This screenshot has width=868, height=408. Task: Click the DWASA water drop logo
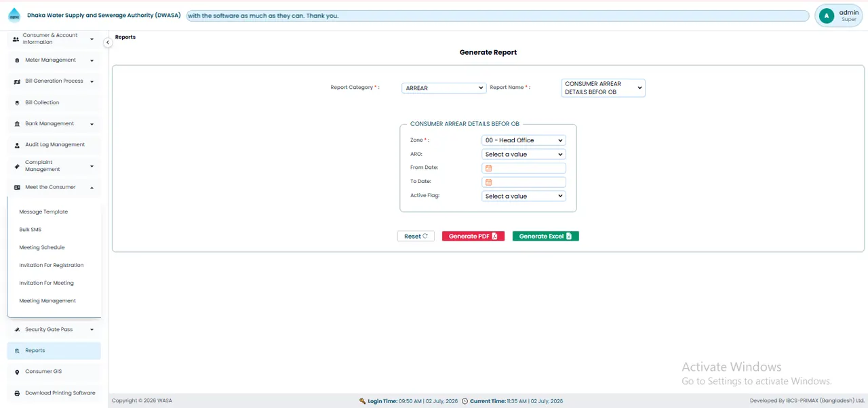14,16
